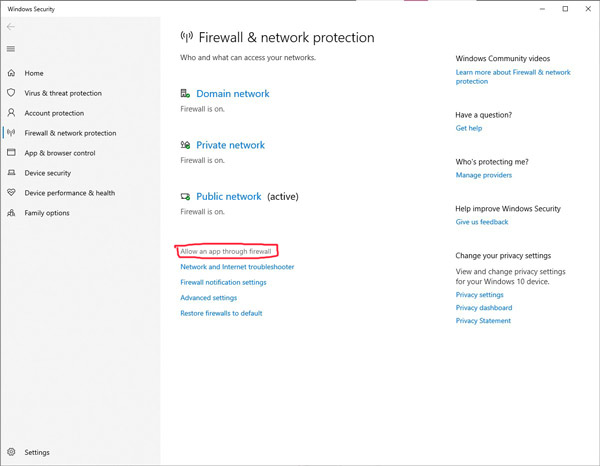Close the Windows Security window
This screenshot has height=466, width=600.
[x=588, y=9]
